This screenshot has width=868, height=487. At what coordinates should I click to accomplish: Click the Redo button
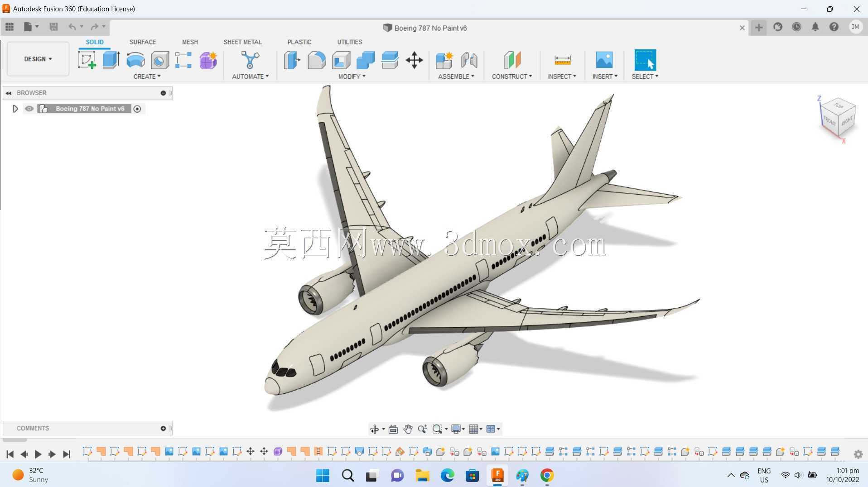click(x=94, y=27)
